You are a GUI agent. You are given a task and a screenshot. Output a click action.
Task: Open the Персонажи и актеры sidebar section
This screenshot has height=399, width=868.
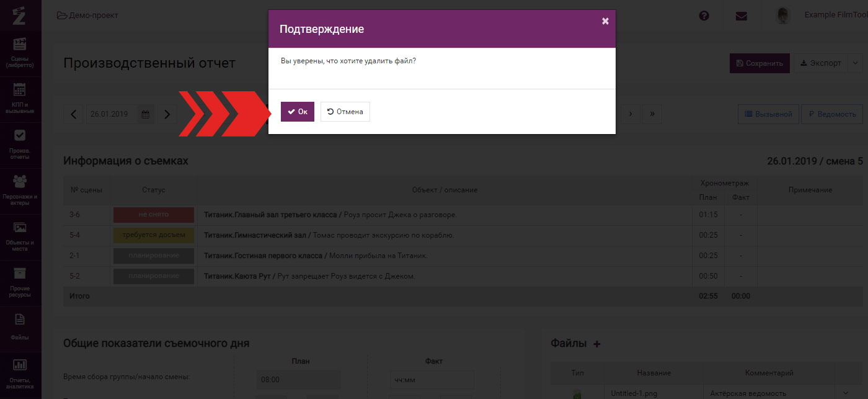pyautogui.click(x=20, y=191)
